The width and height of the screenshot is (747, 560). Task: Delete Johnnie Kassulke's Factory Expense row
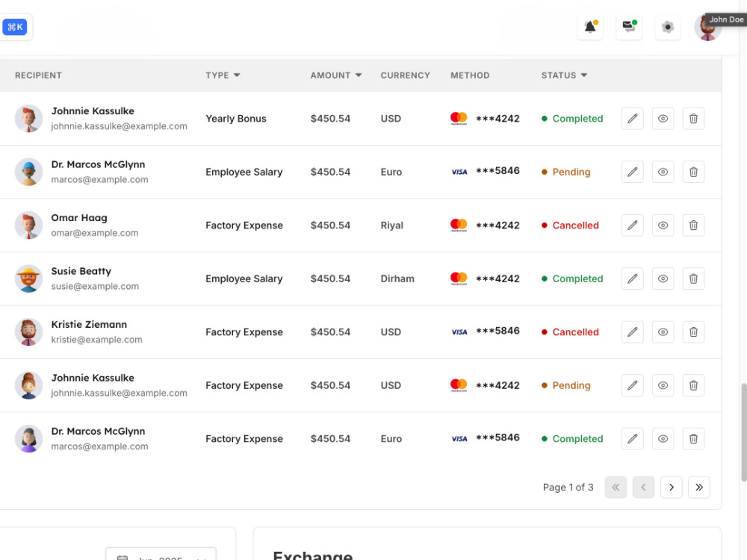[x=694, y=385]
